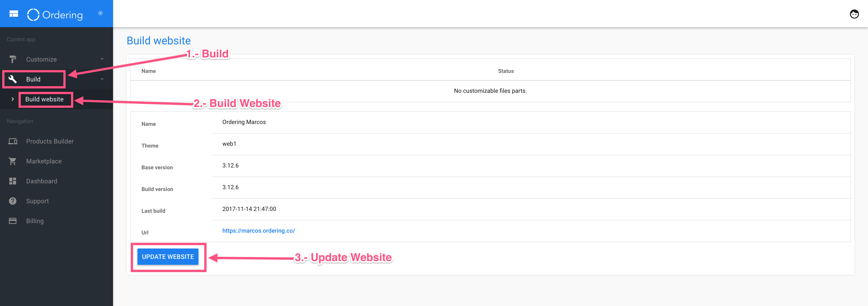The height and width of the screenshot is (306, 868).
Task: Click the Products Builder devices icon
Action: (13, 141)
